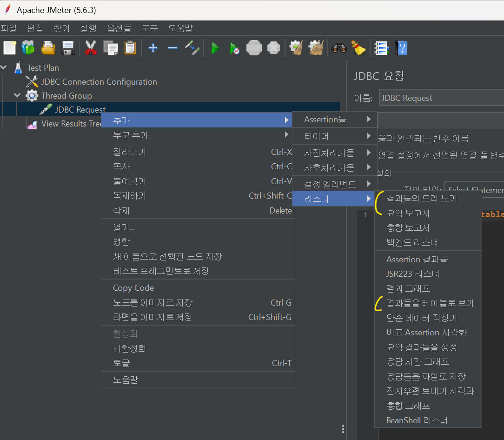Open the 찾기 menu
This screenshot has width=504, height=440.
(x=61, y=28)
